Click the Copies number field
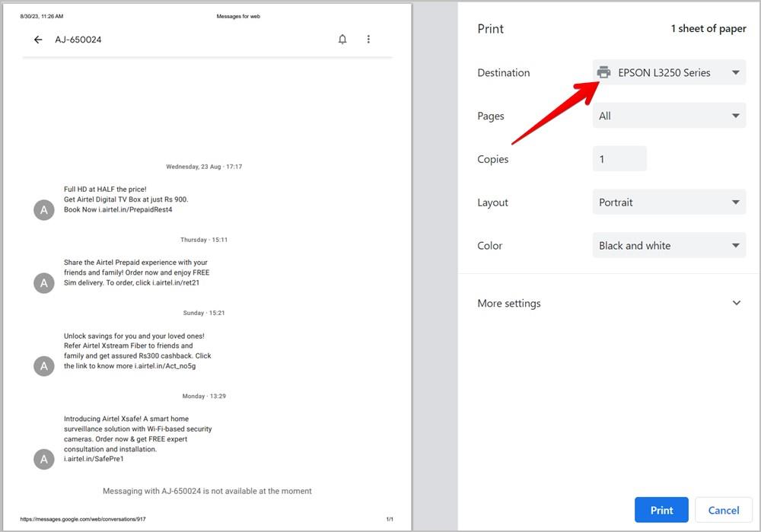 pos(619,159)
